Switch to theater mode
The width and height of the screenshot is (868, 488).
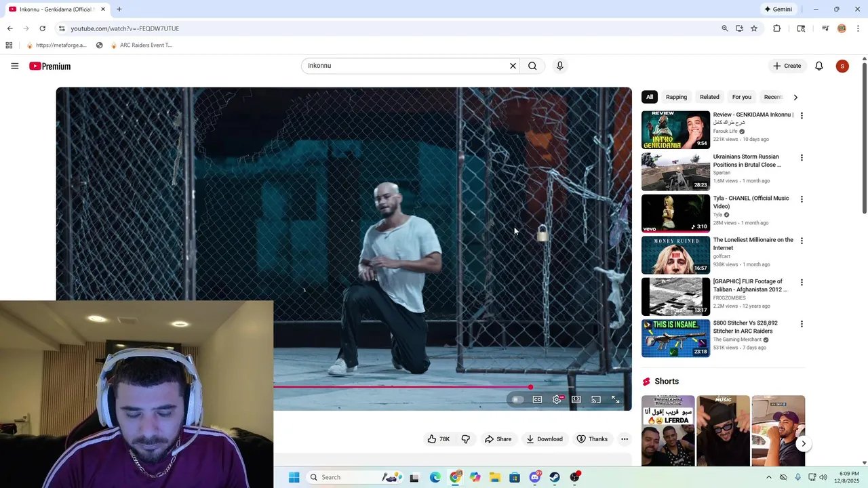pyautogui.click(x=576, y=399)
